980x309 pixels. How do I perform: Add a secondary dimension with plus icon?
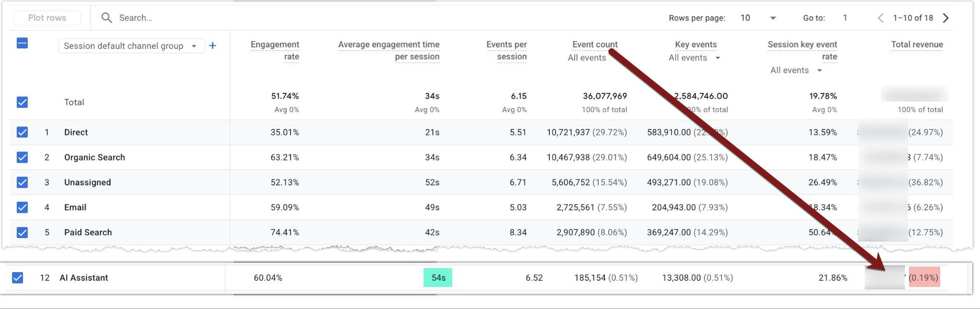213,46
